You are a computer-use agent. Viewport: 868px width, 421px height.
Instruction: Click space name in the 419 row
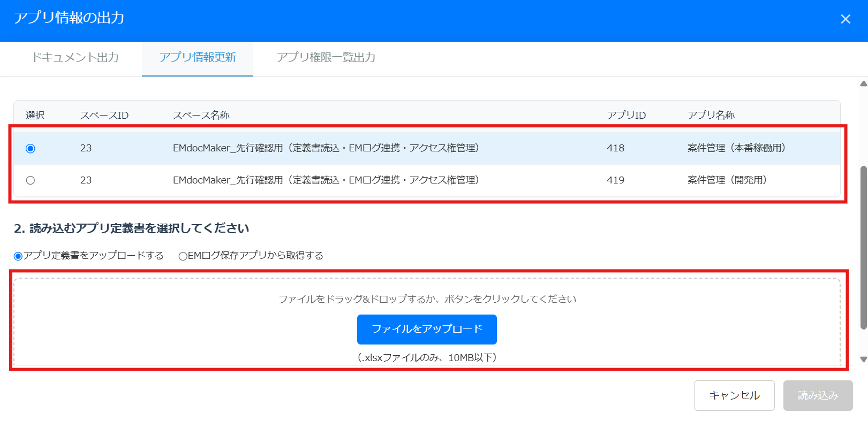(x=327, y=180)
